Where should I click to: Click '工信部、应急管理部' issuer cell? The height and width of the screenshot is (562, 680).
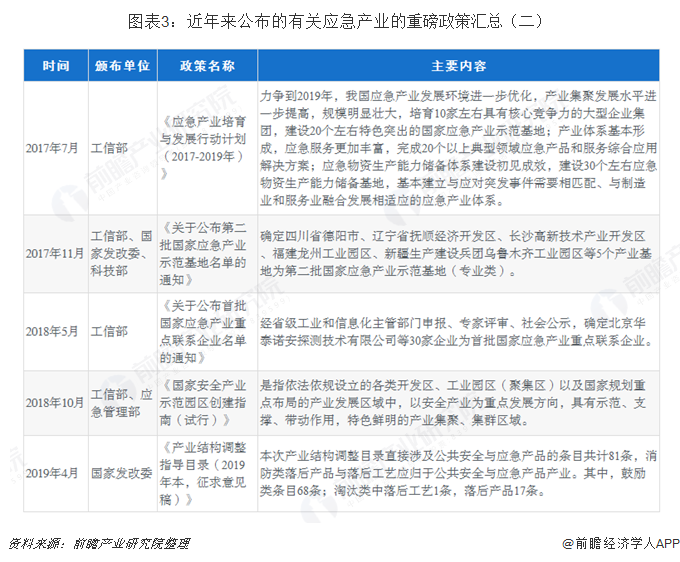[121, 403]
